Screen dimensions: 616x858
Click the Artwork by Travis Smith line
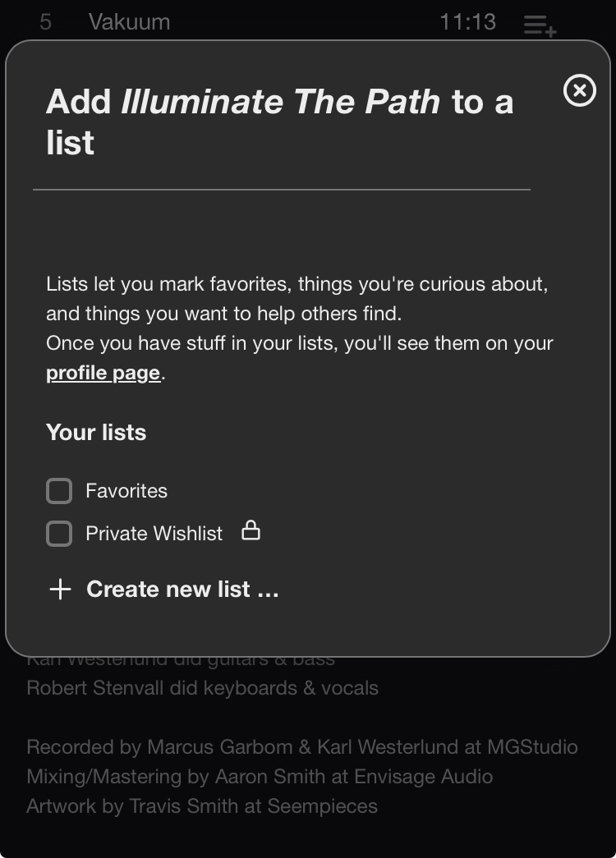coord(202,806)
